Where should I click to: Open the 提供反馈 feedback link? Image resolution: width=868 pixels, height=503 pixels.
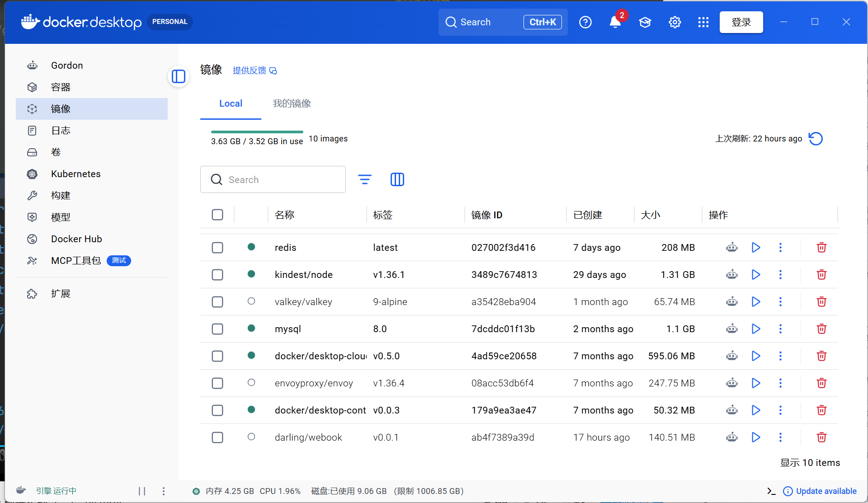(255, 71)
